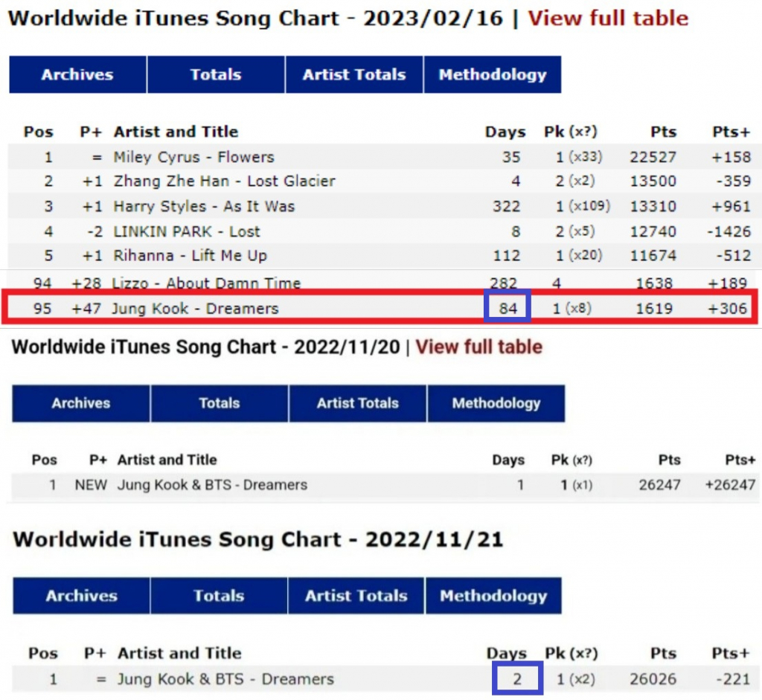Open Archives button under 2022/11/20 chart
The height and width of the screenshot is (700, 762).
pyautogui.click(x=81, y=403)
